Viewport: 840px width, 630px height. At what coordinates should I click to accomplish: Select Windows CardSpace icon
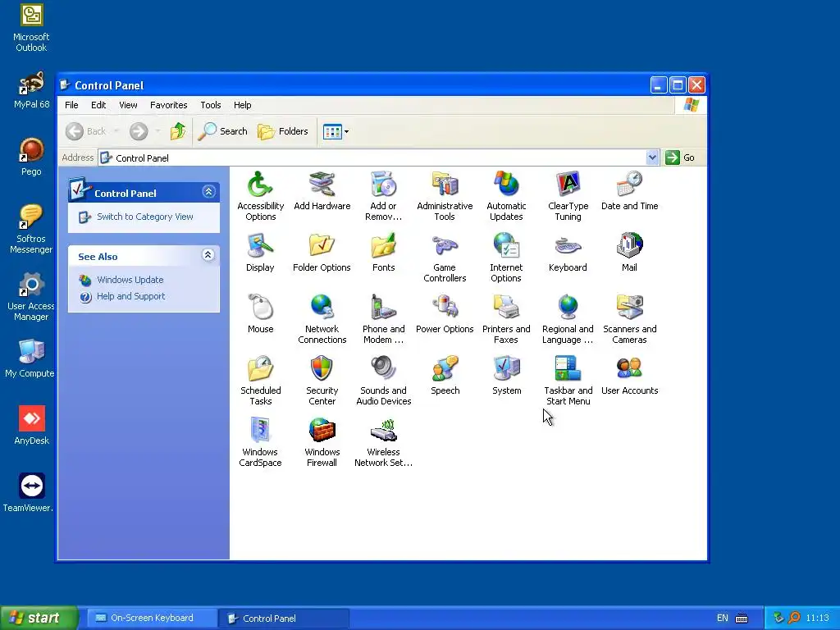260,442
